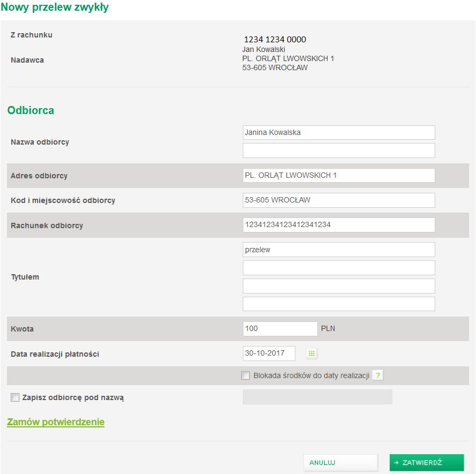Click the third Tytułem line field
This screenshot has height=474, width=476.
point(339,286)
